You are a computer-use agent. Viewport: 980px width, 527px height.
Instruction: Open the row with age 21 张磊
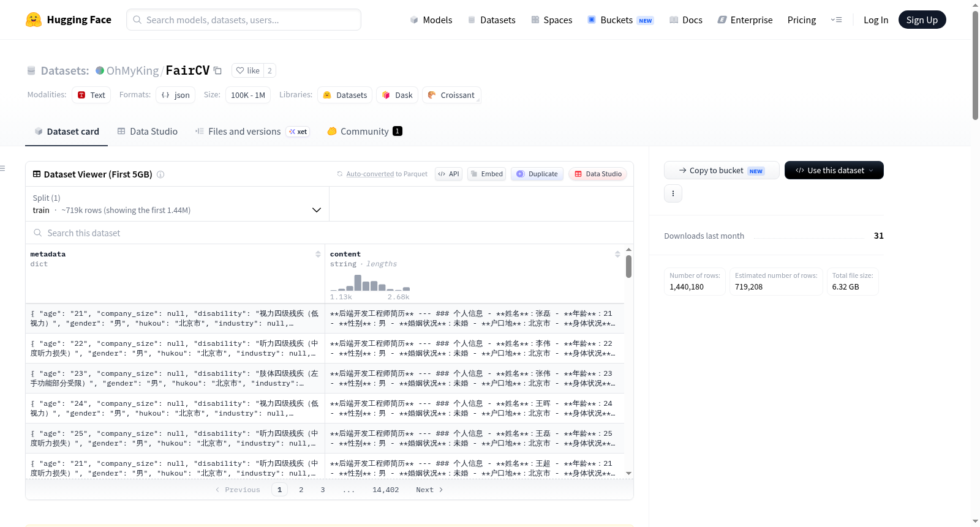point(325,318)
